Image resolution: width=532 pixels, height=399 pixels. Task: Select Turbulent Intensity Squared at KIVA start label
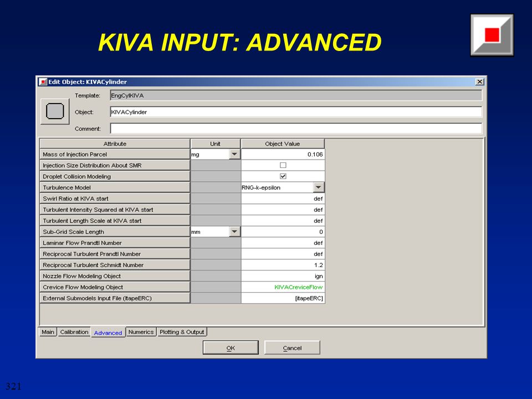point(115,209)
